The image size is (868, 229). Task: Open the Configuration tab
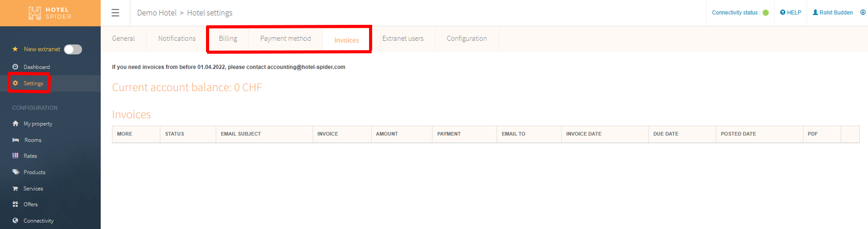pyautogui.click(x=467, y=38)
